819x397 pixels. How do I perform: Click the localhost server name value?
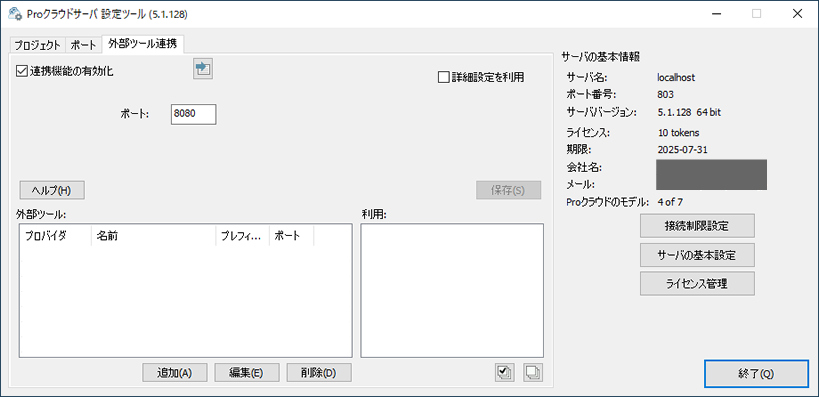point(676,78)
